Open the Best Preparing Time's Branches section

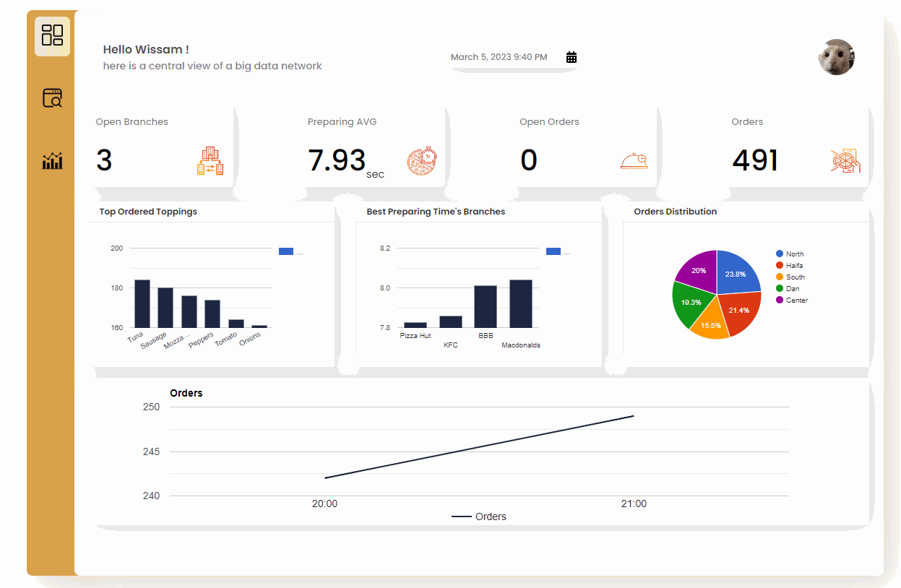click(435, 211)
